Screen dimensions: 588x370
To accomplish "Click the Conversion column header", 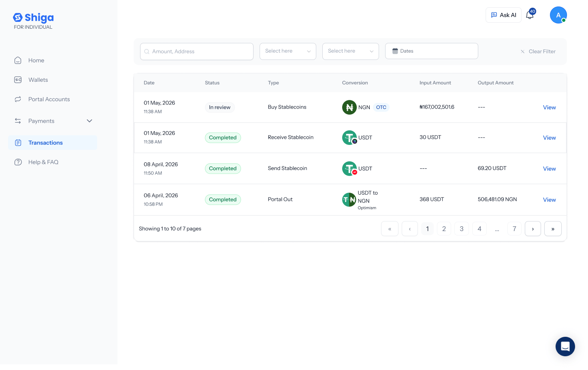I will [355, 83].
